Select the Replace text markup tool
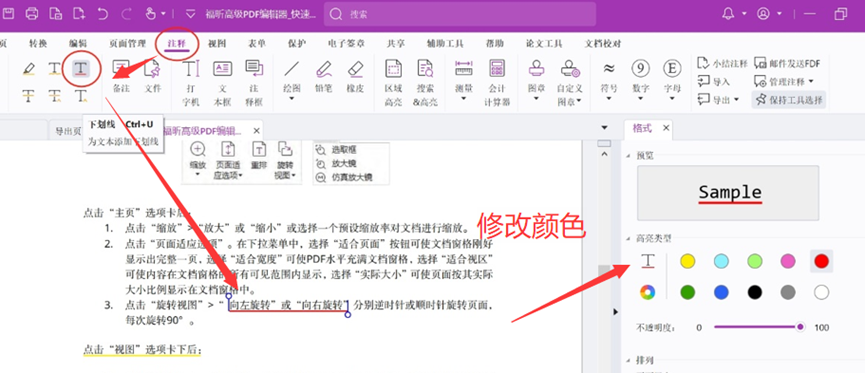 55,96
